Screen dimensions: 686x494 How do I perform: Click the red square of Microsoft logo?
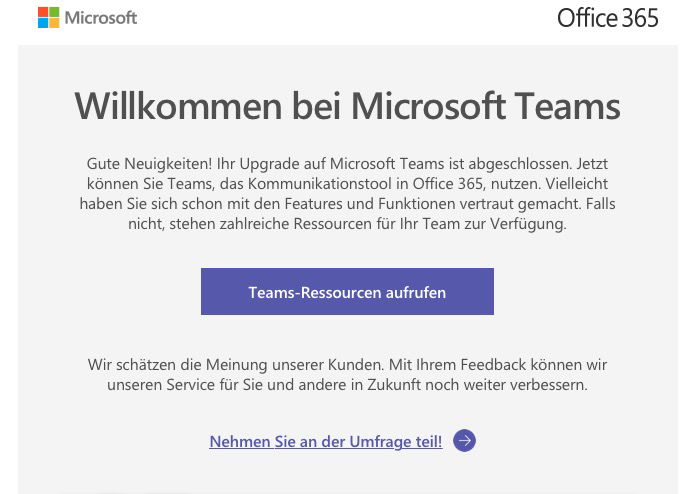(43, 12)
